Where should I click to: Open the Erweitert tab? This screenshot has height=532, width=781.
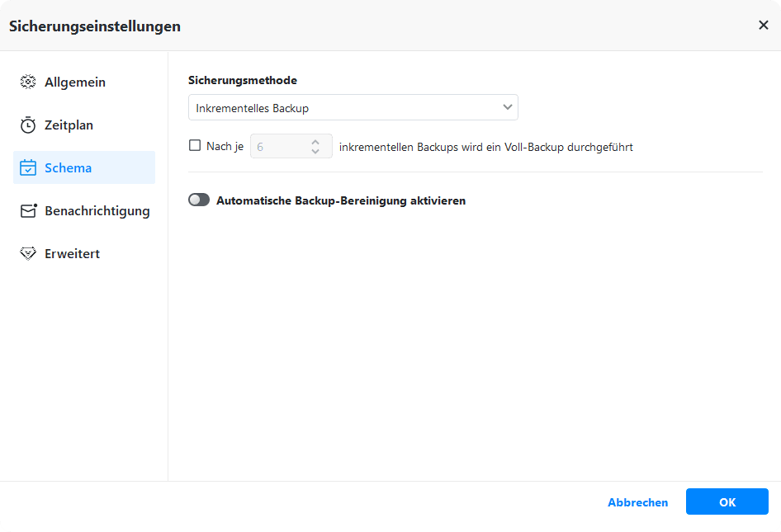point(72,254)
